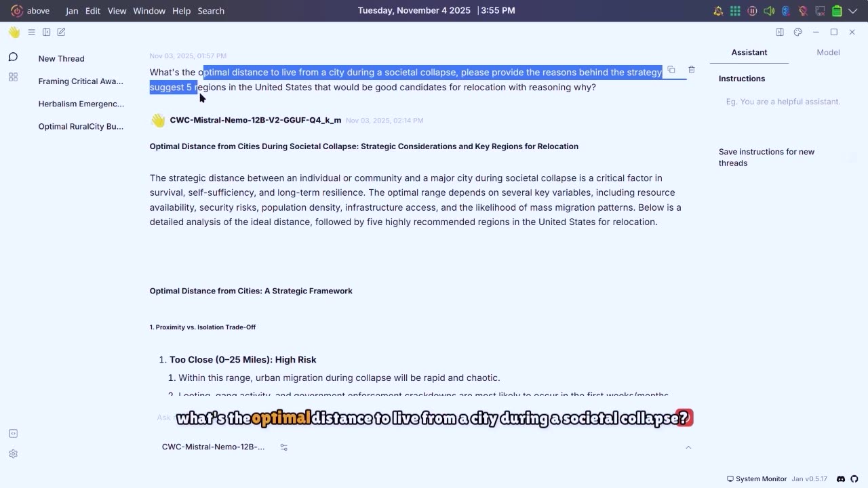
Task: Open model settings sliders icon
Action: 283,447
